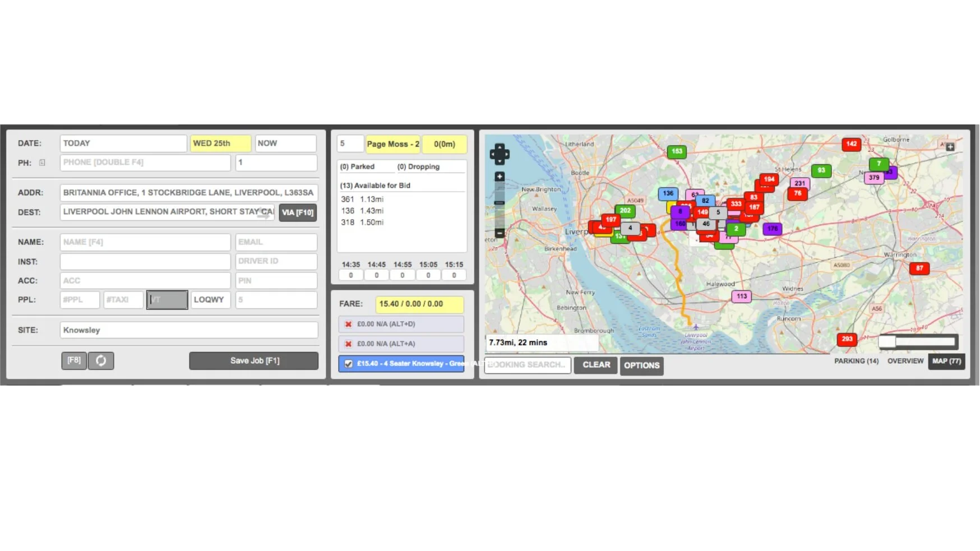Image resolution: width=980 pixels, height=551 pixels.
Task: Open the map layer switcher plus icon
Action: [x=950, y=147]
